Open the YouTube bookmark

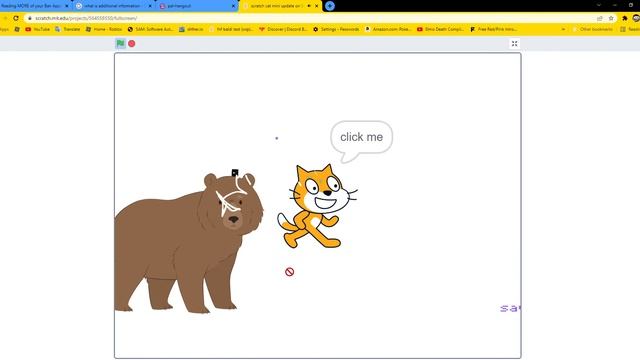[x=38, y=29]
